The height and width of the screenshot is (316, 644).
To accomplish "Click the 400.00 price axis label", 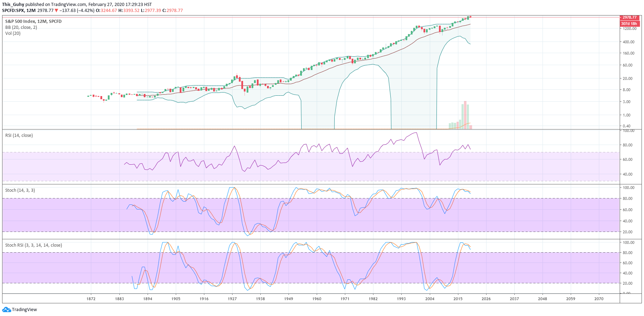I will coord(629,42).
